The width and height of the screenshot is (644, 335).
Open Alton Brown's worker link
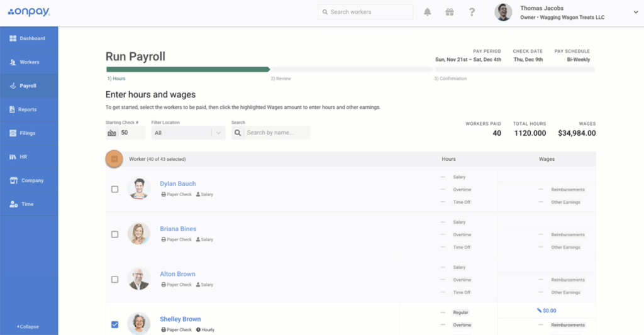[x=177, y=274]
